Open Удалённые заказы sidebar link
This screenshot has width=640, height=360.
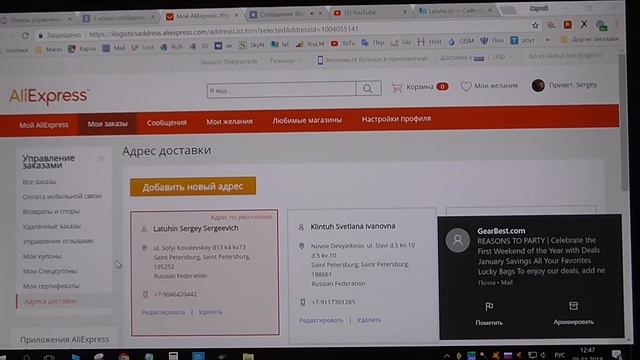(x=51, y=226)
